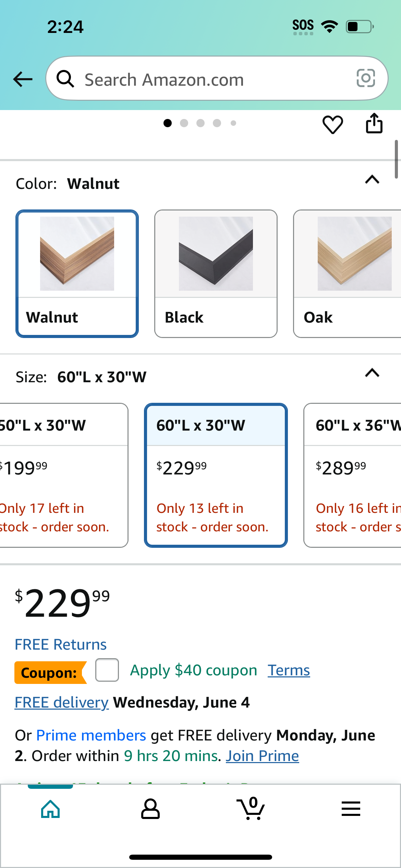Choose the Oak color swatch
This screenshot has height=868, width=401.
click(347, 274)
